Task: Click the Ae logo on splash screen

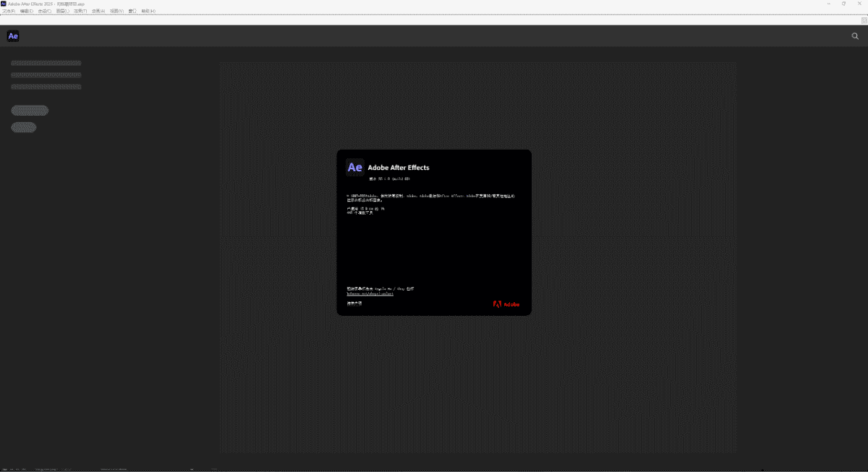Action: click(x=354, y=168)
